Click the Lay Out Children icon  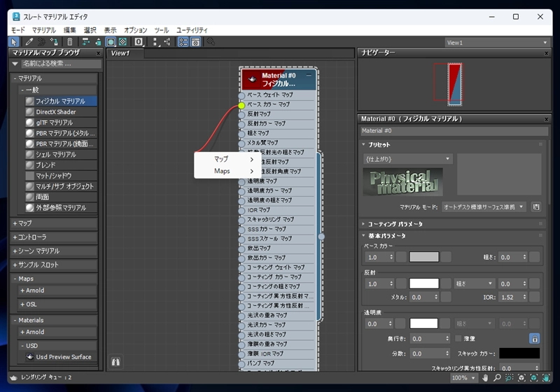click(167, 42)
